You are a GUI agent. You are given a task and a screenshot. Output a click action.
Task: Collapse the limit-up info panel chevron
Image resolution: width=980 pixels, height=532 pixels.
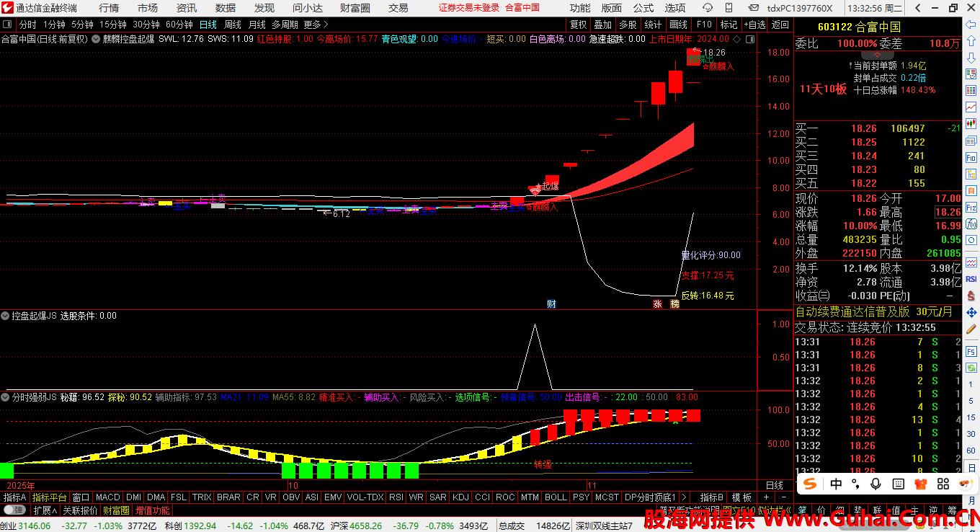pyautogui.click(x=877, y=55)
